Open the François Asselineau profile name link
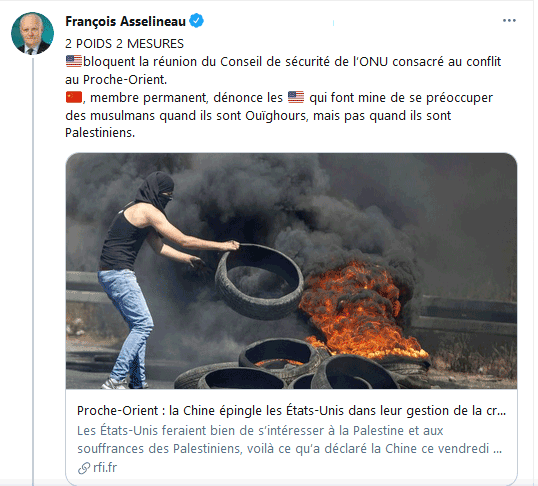The image size is (538, 486). (x=126, y=22)
